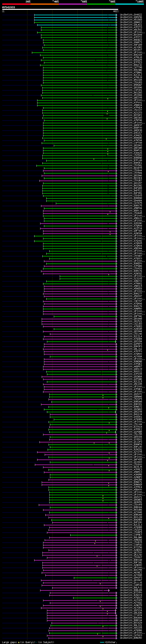Screen dimensions: 146x644
Task: Click the query name AV541933
Action: 8,7
